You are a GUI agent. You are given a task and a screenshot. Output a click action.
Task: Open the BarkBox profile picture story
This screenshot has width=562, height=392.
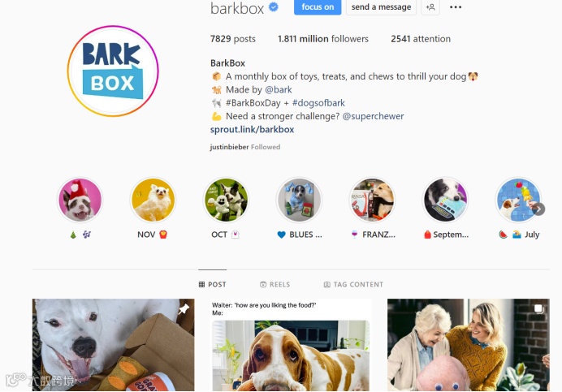click(x=113, y=71)
